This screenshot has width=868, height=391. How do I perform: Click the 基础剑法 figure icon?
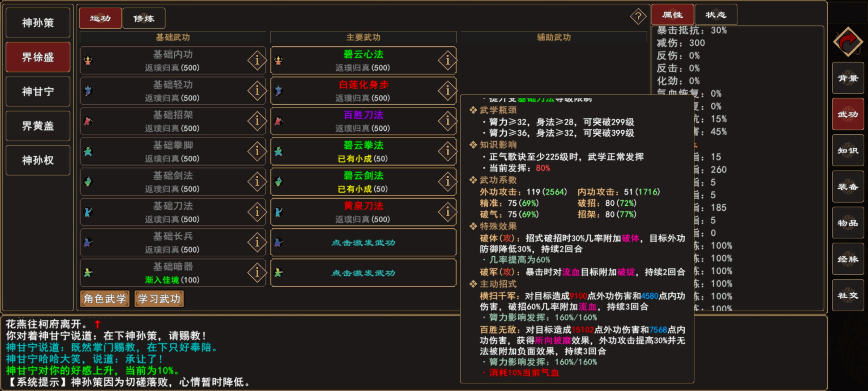point(88,182)
